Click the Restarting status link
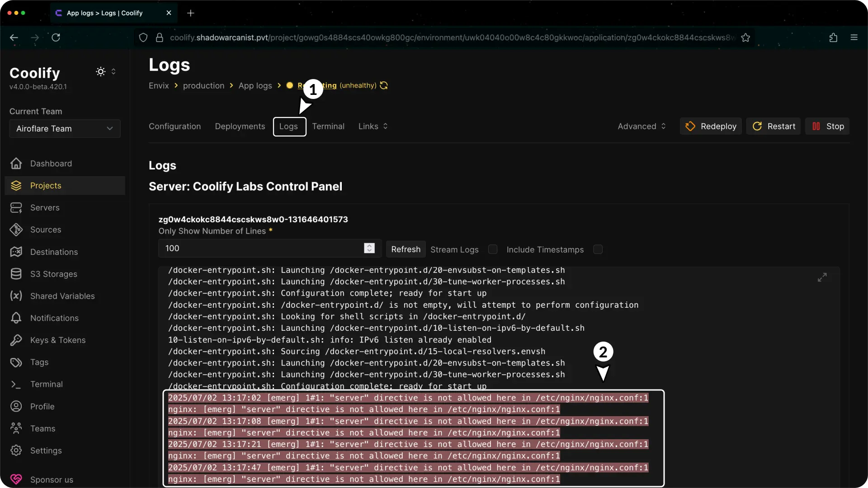 coord(317,85)
